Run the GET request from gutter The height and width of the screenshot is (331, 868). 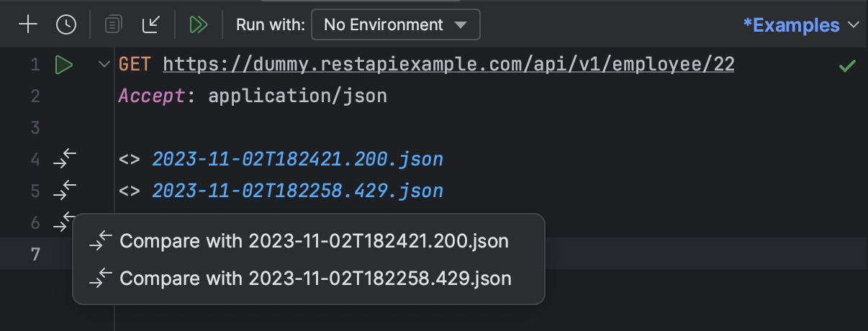(64, 65)
